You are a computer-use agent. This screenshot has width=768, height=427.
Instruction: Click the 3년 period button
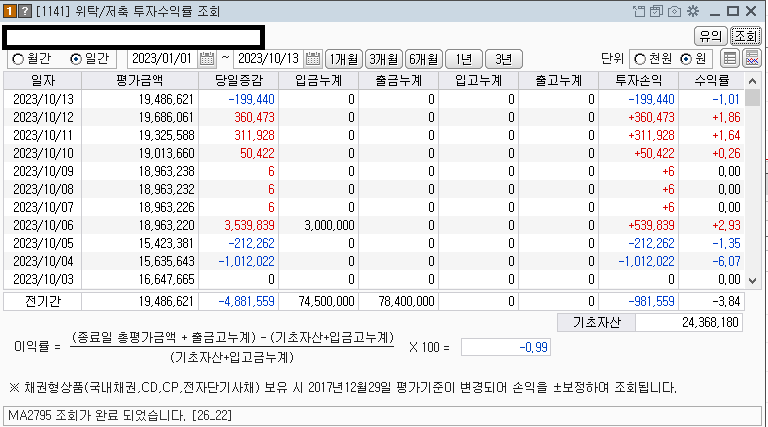click(x=504, y=59)
